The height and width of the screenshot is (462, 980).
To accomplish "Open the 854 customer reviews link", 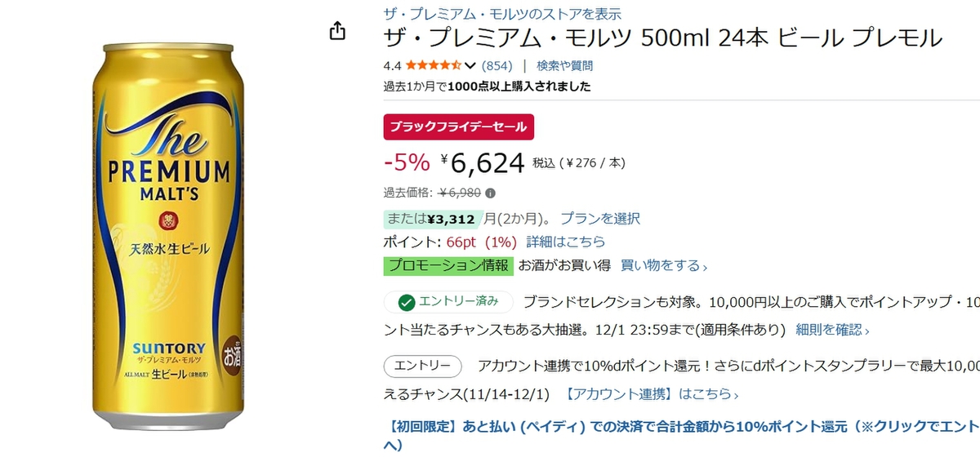I will pos(497,65).
